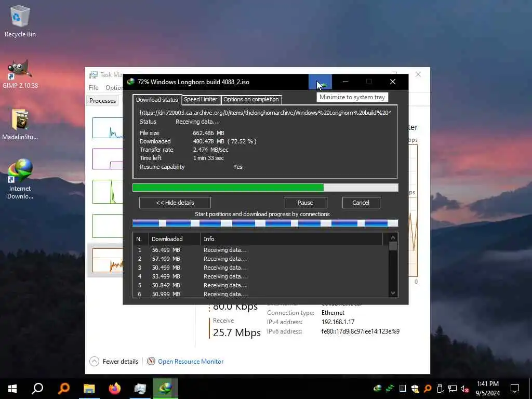The image size is (532, 399).
Task: Click the archive.org download URL text
Action: tap(265, 113)
